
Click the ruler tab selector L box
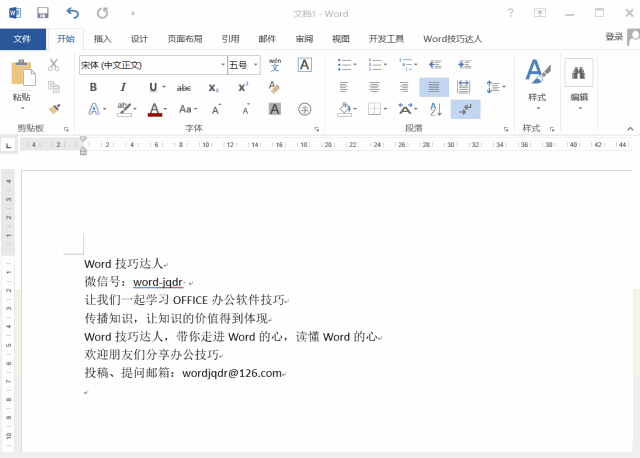[x=8, y=145]
